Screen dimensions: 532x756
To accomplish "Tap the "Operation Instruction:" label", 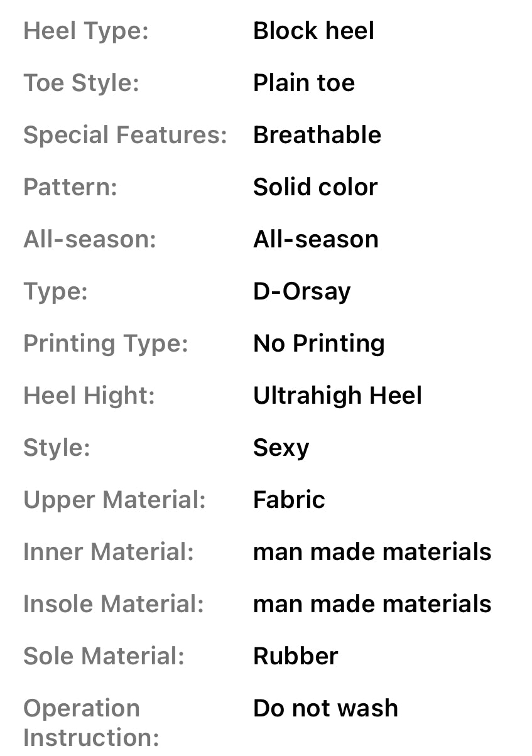I will [x=91, y=722].
